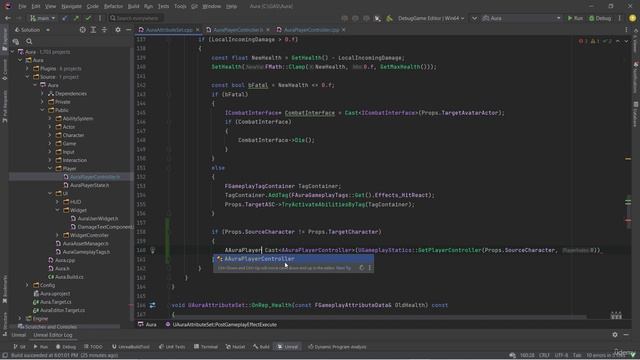Focus the Search everywhere field
The width and height of the screenshot is (640, 360).
(x=136, y=18)
